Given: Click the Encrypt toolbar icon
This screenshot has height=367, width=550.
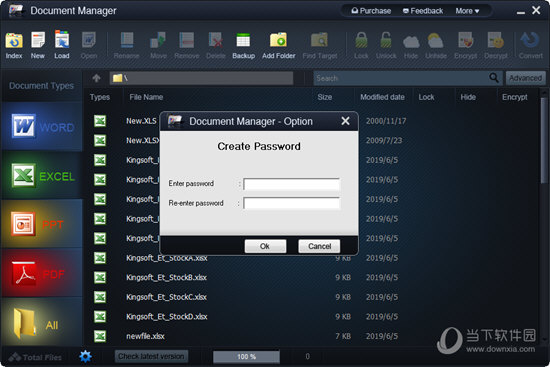Looking at the screenshot, I should point(465,40).
